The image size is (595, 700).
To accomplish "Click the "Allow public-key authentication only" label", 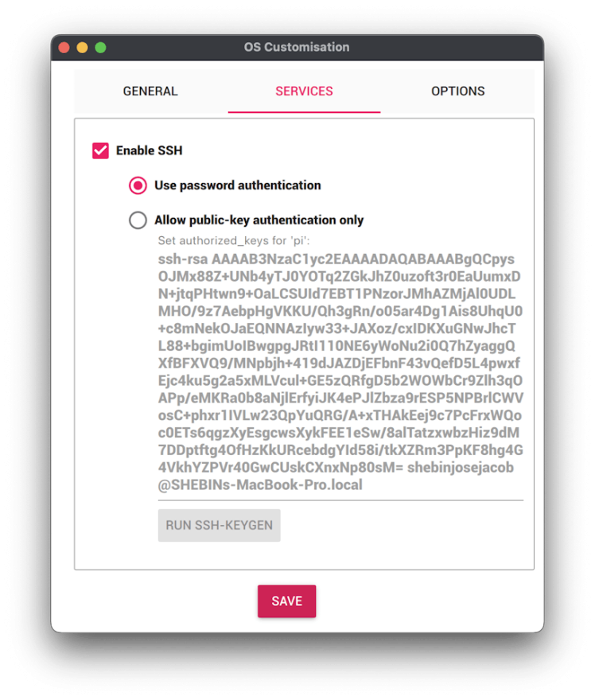I will click(x=259, y=220).
